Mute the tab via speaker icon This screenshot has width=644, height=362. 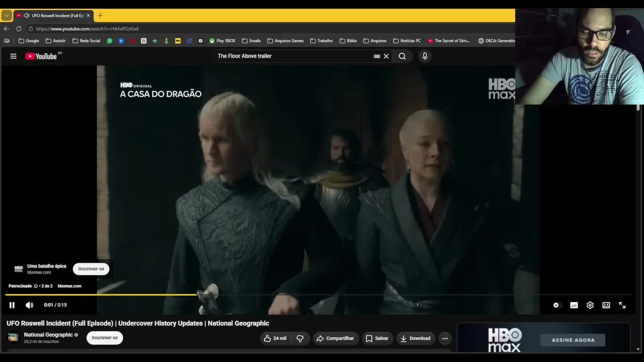27,16
